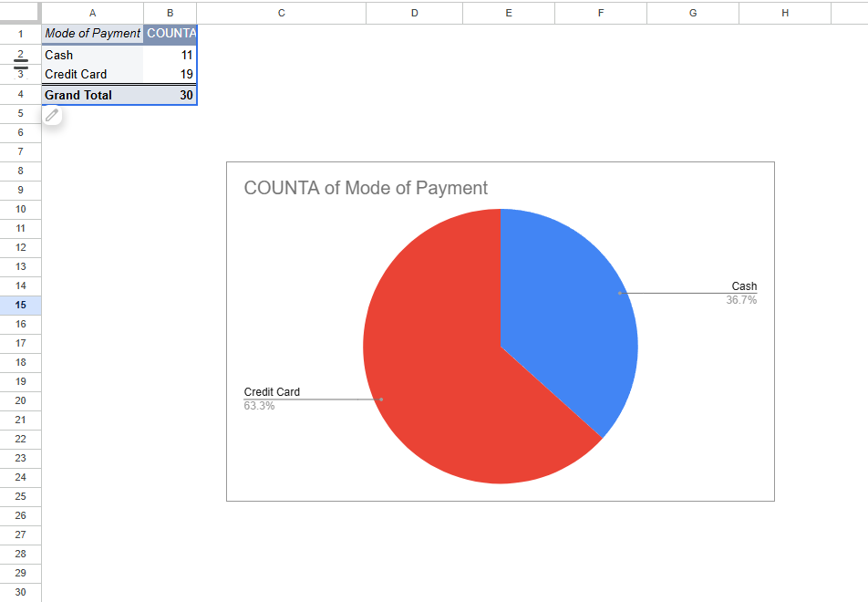Click the pivot table edit pencil icon
The width and height of the screenshot is (868, 602).
click(52, 115)
